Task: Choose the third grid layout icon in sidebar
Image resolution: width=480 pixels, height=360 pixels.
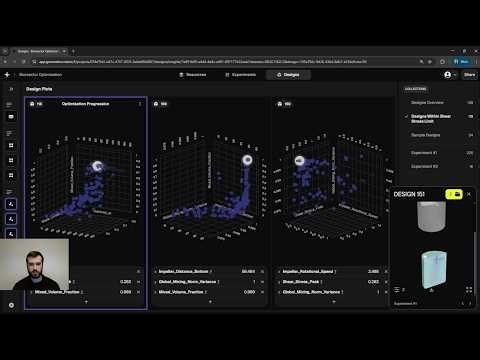Action: pyautogui.click(x=11, y=175)
